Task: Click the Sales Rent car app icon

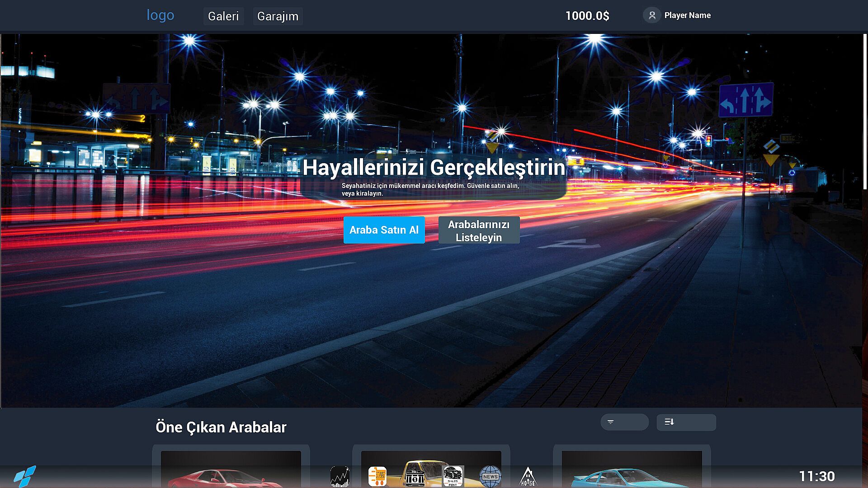Action: tap(453, 476)
